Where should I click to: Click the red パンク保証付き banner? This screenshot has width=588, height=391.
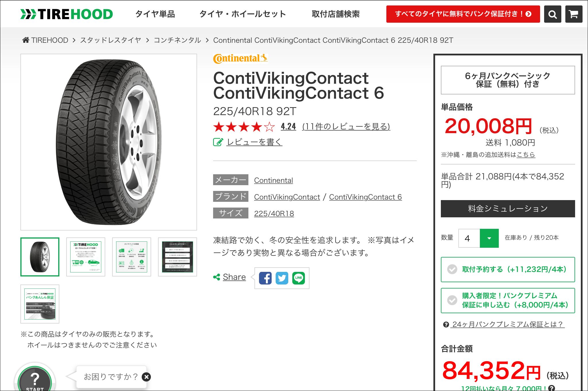(463, 14)
